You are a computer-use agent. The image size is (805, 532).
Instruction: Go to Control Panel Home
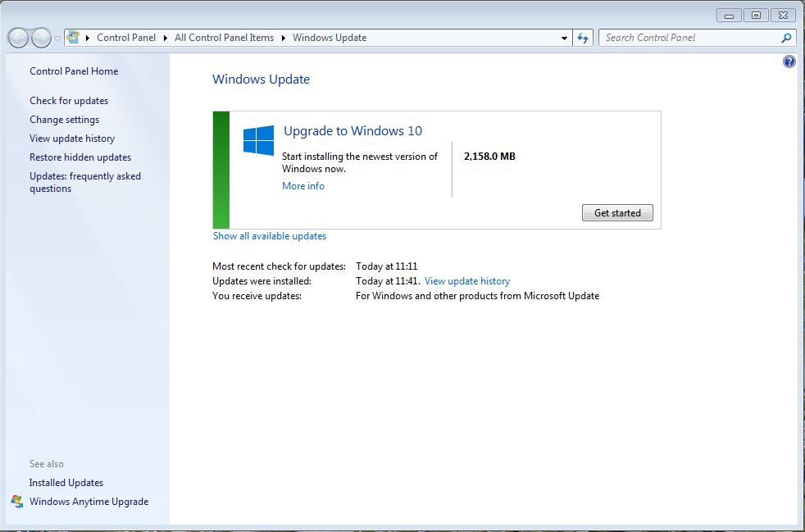click(74, 71)
